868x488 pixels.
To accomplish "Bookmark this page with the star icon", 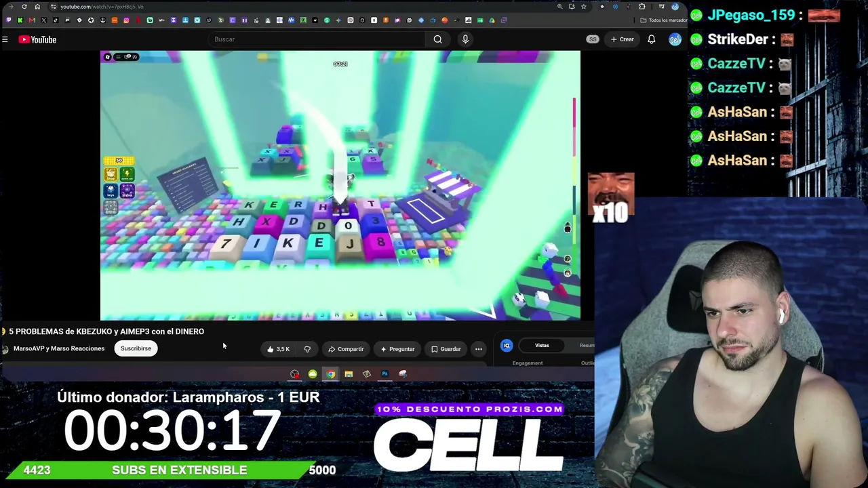I will point(583,7).
